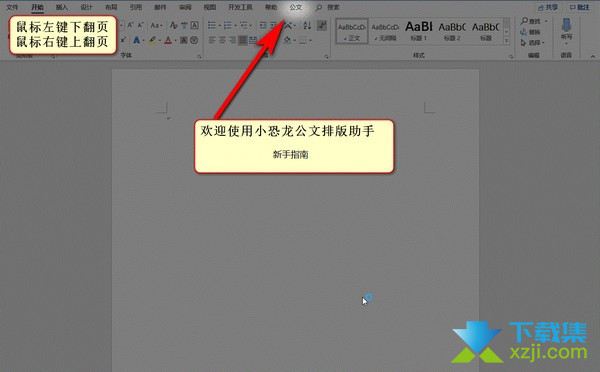Switch to the 设计 (Design) tab
This screenshot has height=372, width=600.
pos(86,7)
